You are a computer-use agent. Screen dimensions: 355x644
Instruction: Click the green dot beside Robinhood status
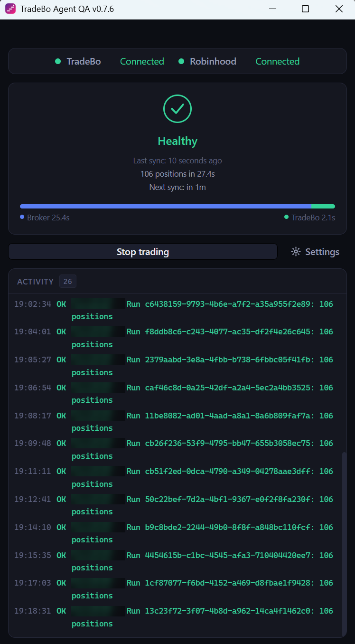(181, 61)
